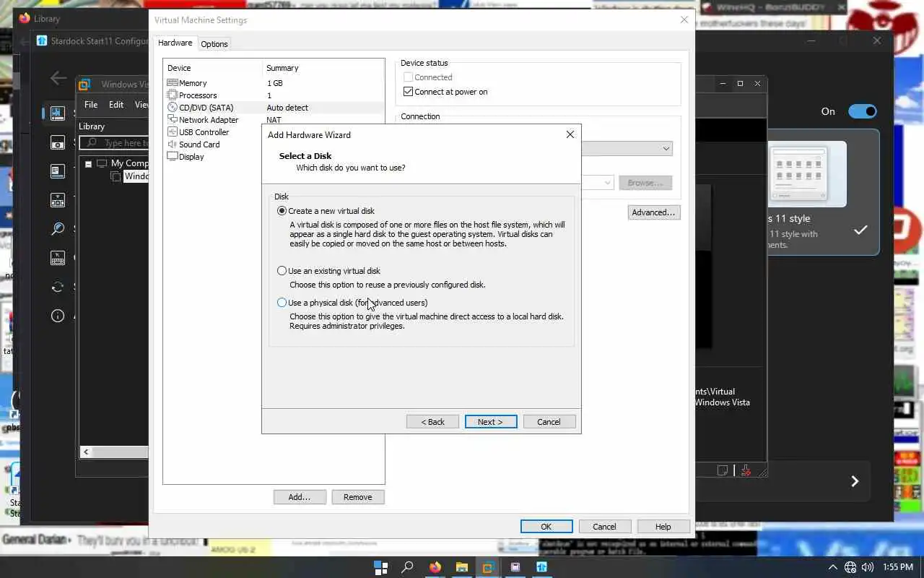
Task: Click Add... hardware button
Action: [300, 497]
